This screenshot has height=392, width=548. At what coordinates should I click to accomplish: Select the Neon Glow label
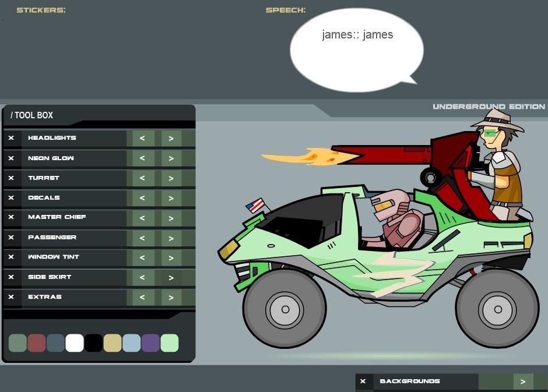point(51,158)
